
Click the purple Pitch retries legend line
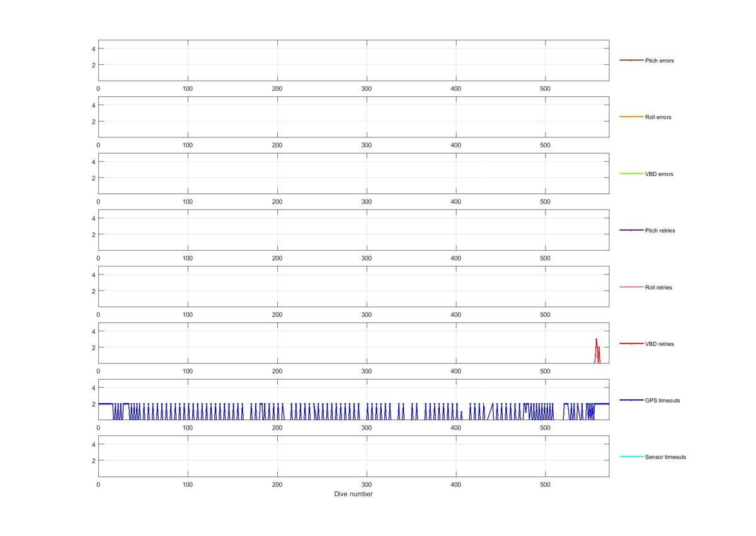pos(631,231)
